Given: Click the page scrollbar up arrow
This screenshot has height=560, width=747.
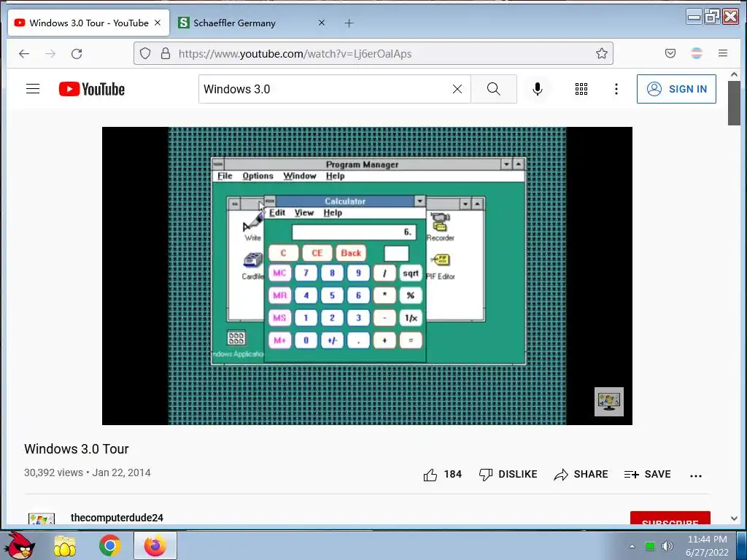Looking at the screenshot, I should click(734, 75).
